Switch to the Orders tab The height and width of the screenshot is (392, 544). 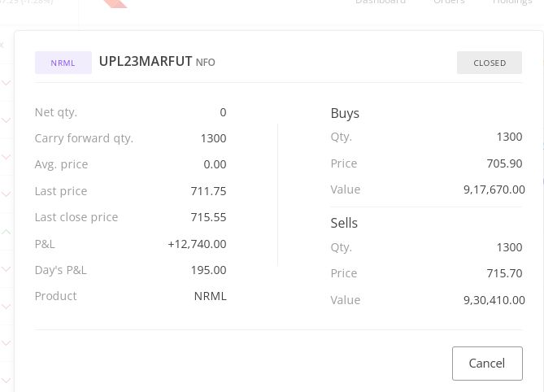click(449, 2)
